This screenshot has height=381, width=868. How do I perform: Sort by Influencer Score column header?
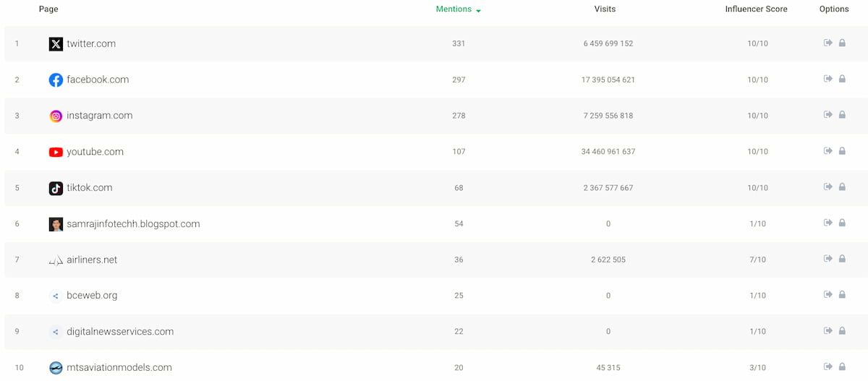(756, 9)
